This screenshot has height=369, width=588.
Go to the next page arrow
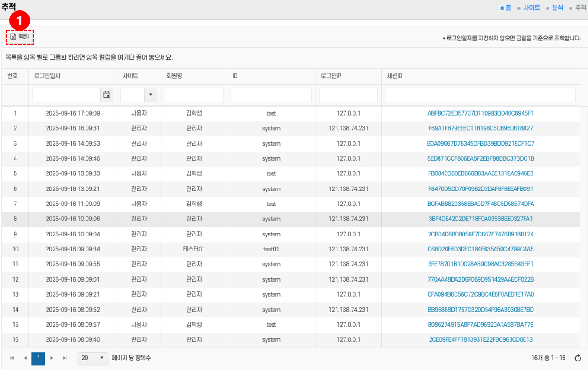click(x=52, y=358)
